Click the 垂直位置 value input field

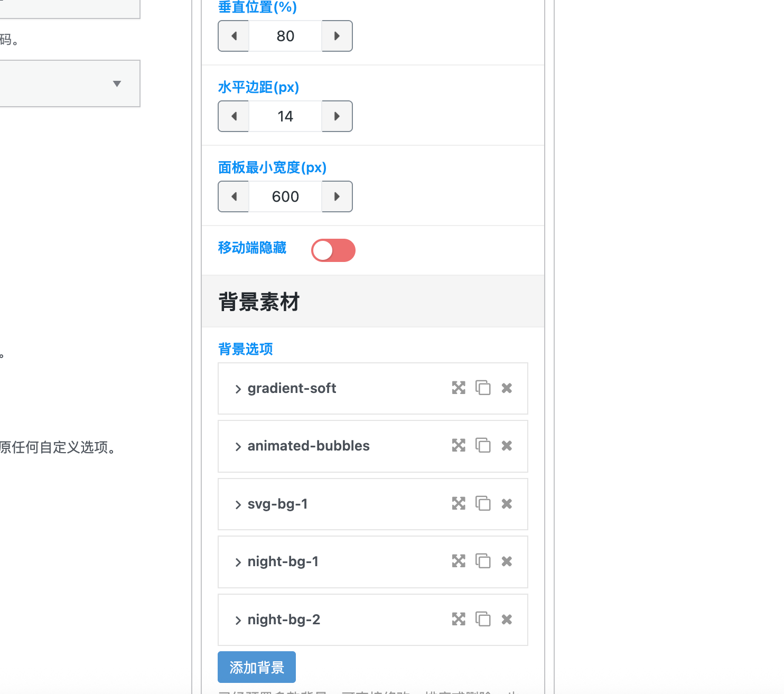(285, 36)
